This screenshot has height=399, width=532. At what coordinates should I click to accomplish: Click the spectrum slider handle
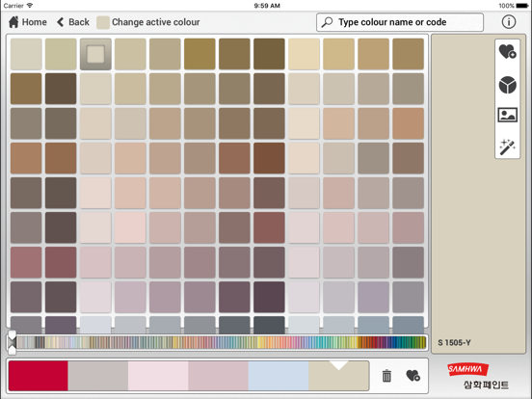tap(12, 342)
